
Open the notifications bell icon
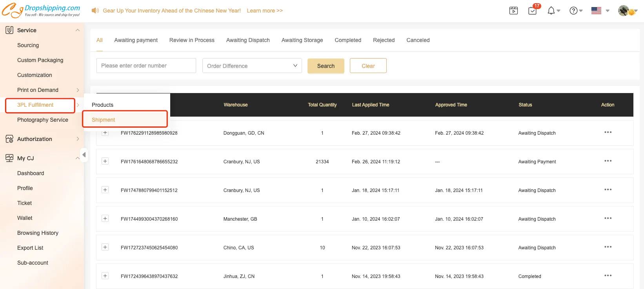click(551, 11)
